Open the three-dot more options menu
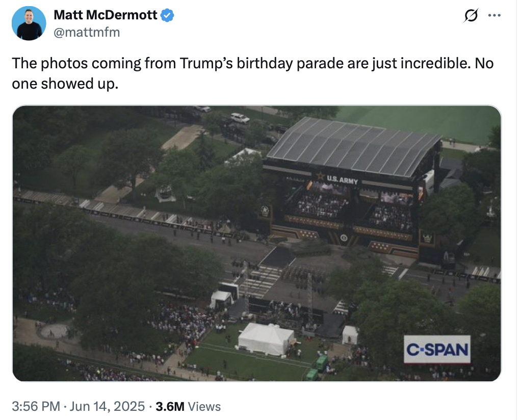 494,15
